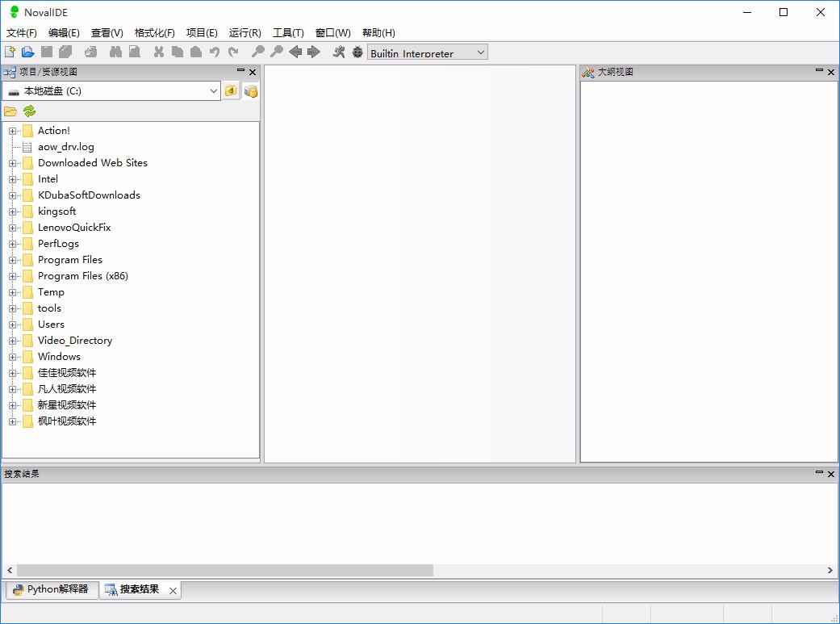
Task: Navigate back with left arrow icon
Action: pyautogui.click(x=295, y=52)
